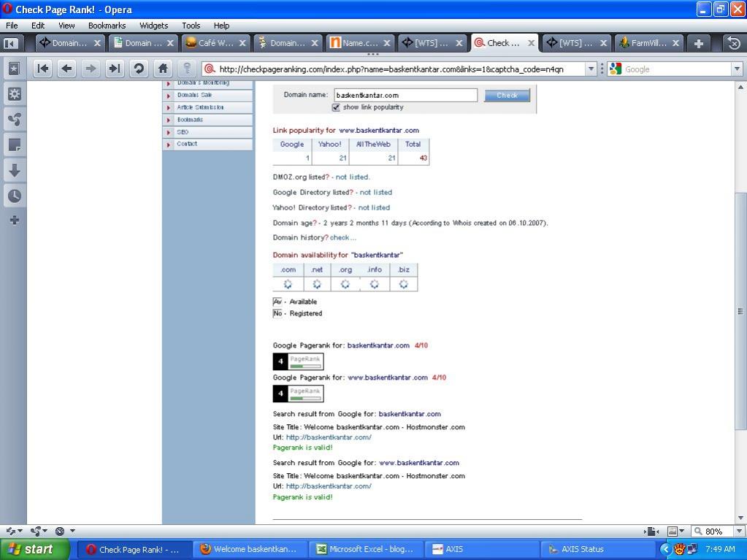
Task: Click the Rewind navigation button
Action: tap(43, 69)
